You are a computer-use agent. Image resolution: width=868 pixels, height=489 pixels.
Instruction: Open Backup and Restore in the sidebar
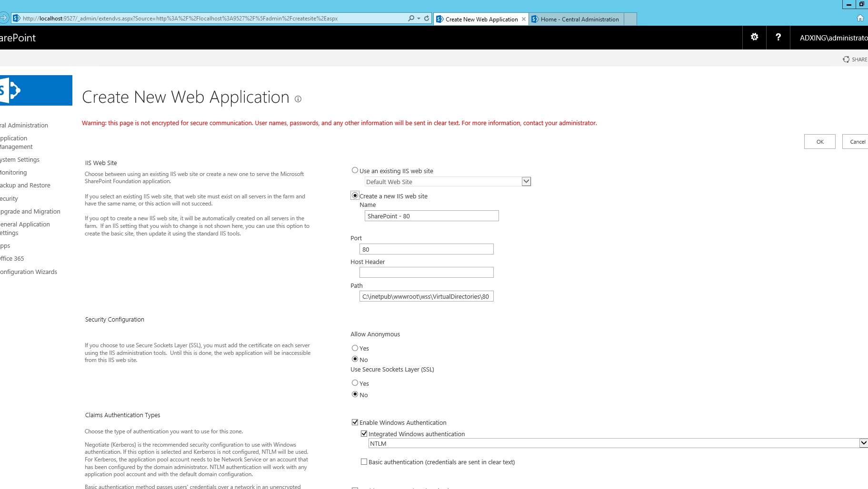[25, 186]
